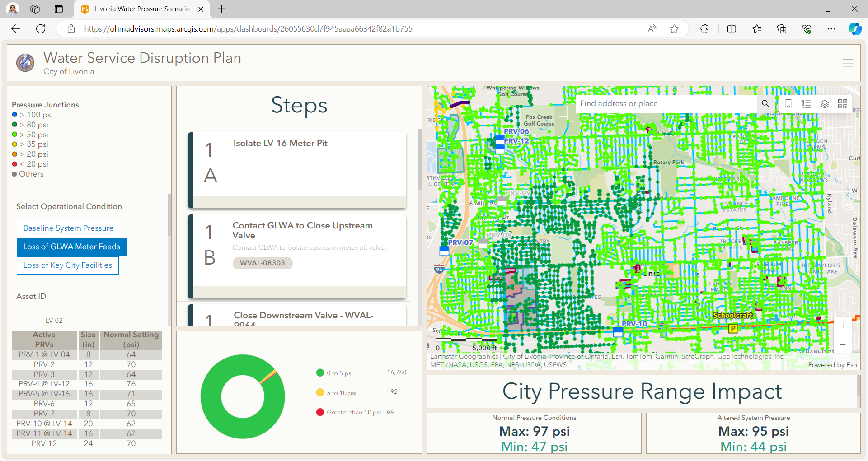This screenshot has height=461, width=868.
Task: Zoom out on the map
Action: pos(843,344)
